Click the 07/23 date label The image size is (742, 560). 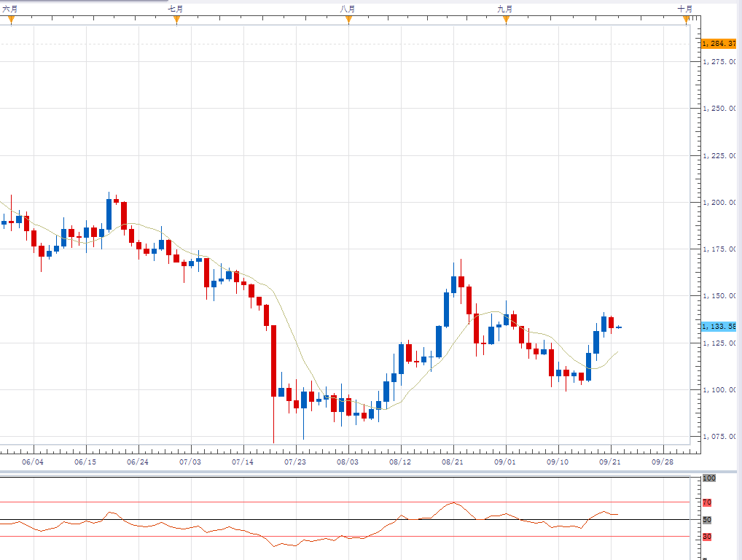(x=295, y=462)
